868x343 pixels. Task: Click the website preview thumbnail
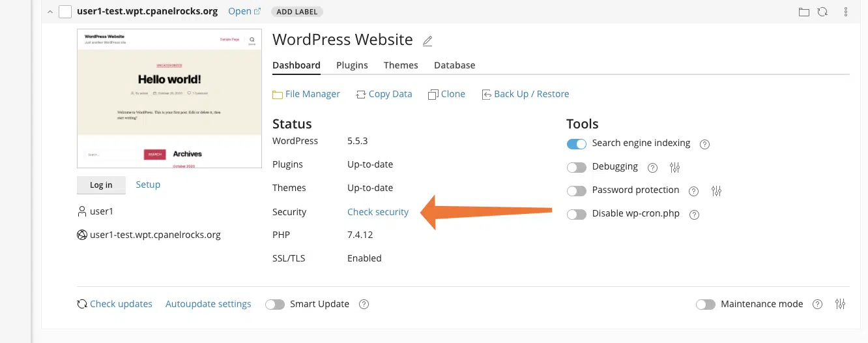169,98
